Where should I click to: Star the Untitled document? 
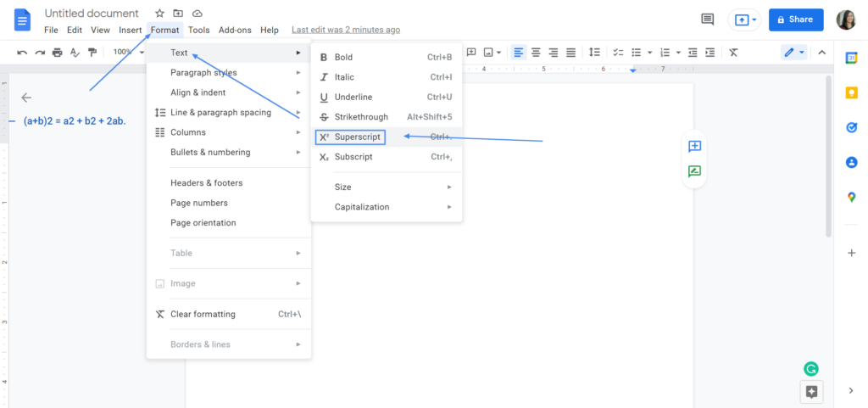pos(159,14)
